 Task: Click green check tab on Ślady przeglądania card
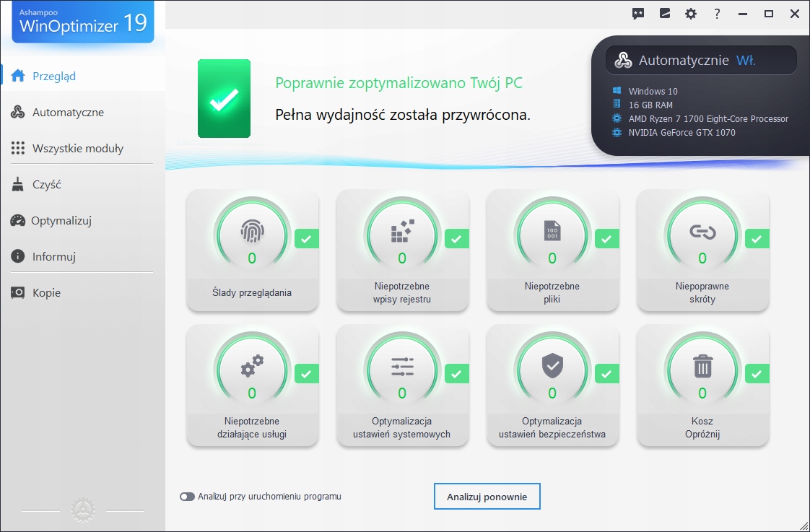tap(306, 239)
